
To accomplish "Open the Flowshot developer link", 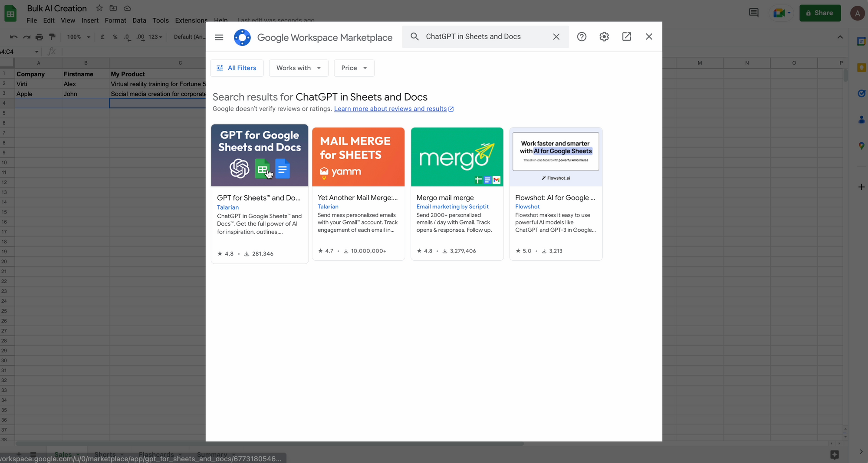I will point(527,207).
